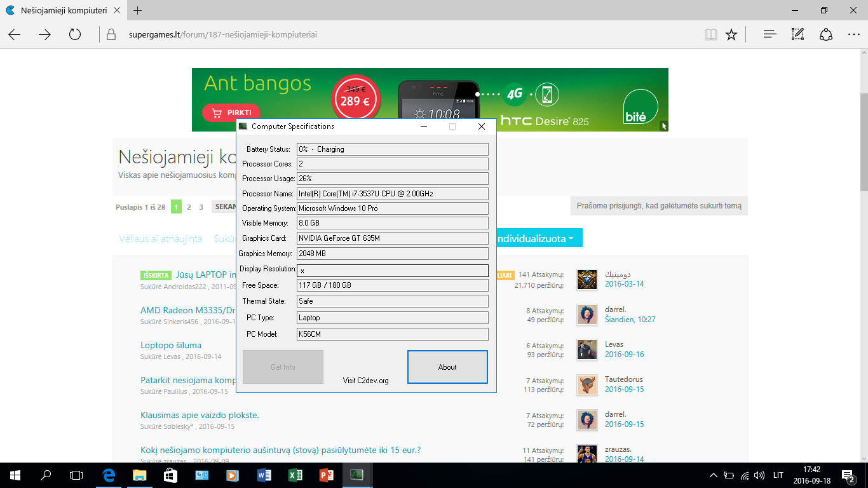The image size is (868, 488).
Task: Open the Visit C2dev.org link
Action: click(x=366, y=381)
